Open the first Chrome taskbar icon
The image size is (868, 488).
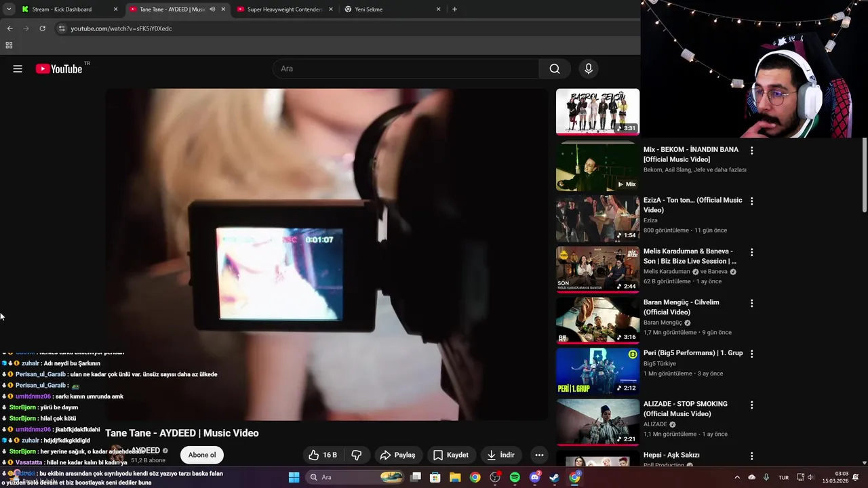coord(475,477)
